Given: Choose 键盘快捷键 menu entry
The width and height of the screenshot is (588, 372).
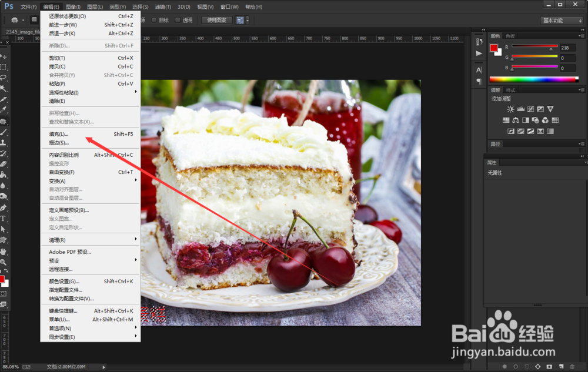Looking at the screenshot, I should [91, 311].
